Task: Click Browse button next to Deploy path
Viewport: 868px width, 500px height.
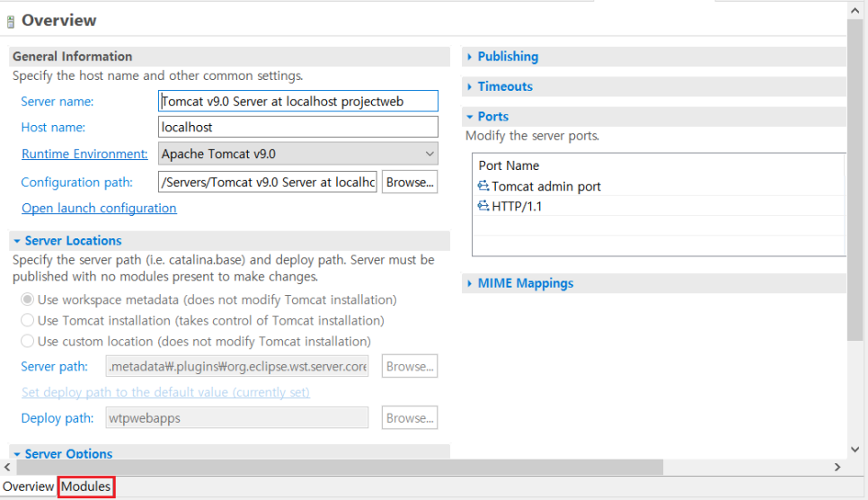Action: click(410, 417)
